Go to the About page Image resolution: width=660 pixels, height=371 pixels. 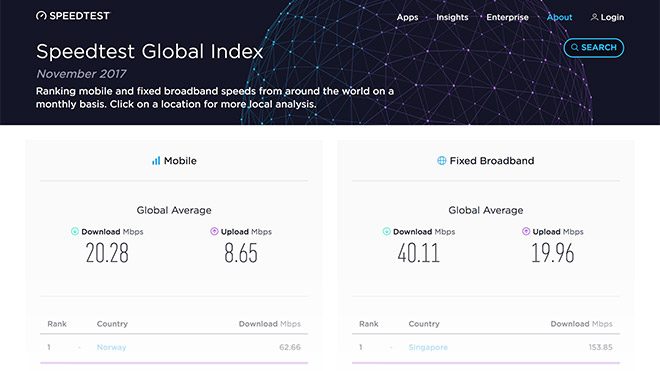pyautogui.click(x=559, y=17)
